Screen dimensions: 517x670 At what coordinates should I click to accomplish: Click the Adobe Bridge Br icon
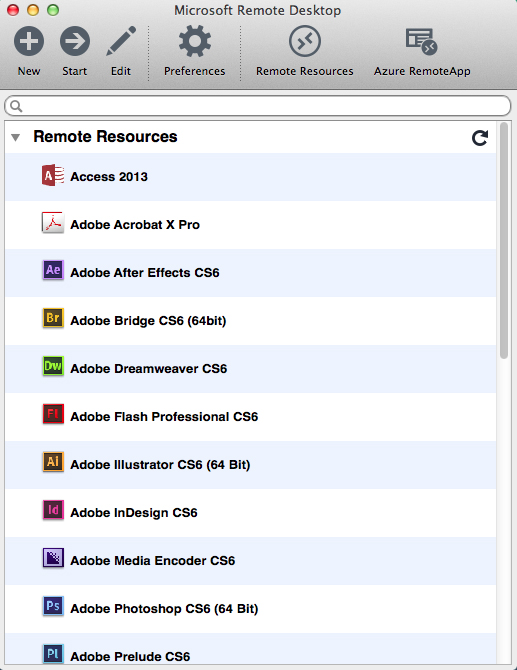click(53, 318)
